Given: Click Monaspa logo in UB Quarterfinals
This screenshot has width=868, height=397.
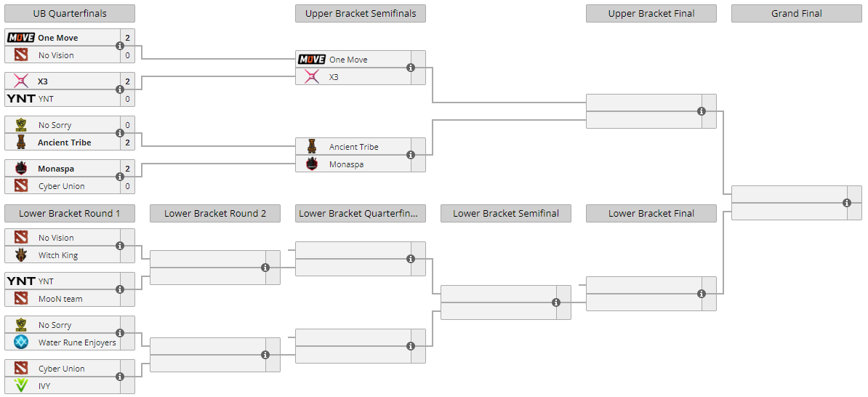Looking at the screenshot, I should (x=21, y=169).
